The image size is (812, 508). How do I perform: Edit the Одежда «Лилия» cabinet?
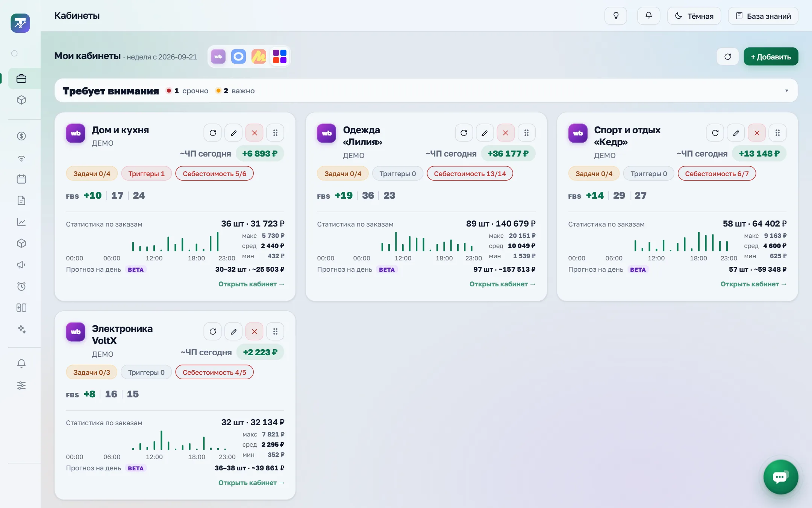click(485, 133)
